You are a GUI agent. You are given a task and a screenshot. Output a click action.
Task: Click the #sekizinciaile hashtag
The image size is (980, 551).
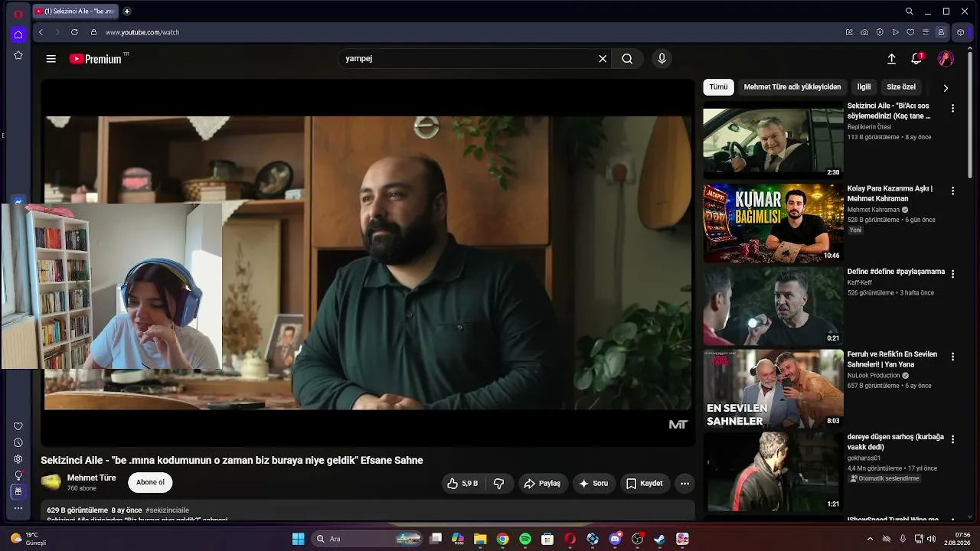click(167, 510)
